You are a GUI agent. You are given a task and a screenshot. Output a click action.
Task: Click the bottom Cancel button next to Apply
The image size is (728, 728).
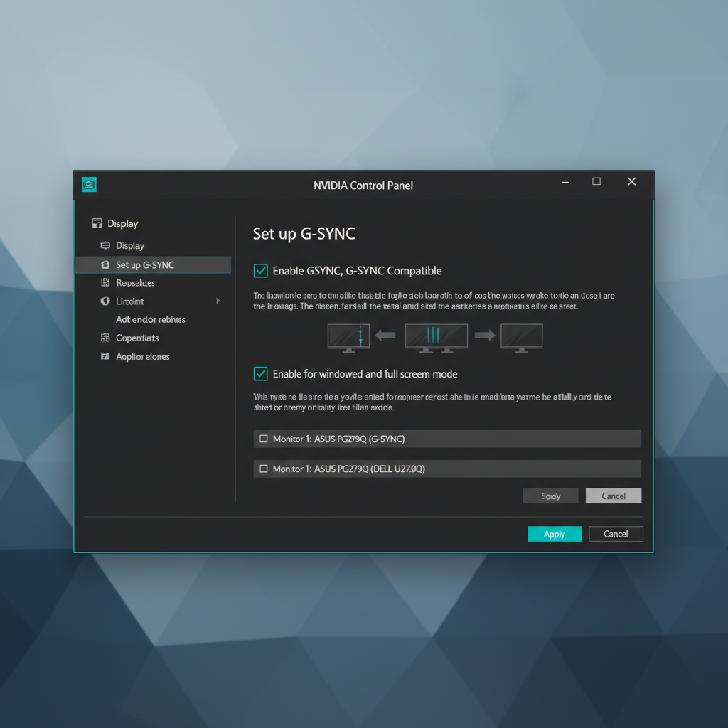tap(616, 534)
